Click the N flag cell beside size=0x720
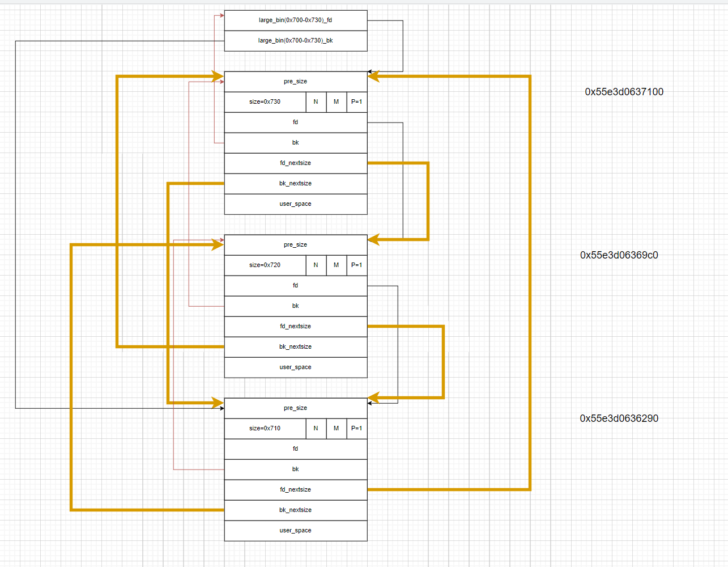The height and width of the screenshot is (567, 728). [316, 265]
